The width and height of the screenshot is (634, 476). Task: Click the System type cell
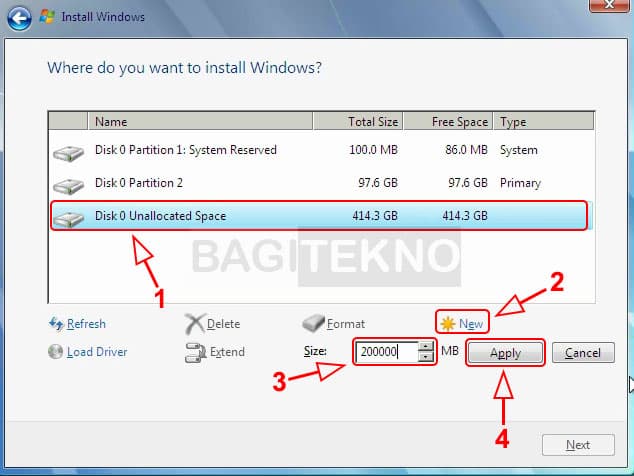(x=519, y=150)
